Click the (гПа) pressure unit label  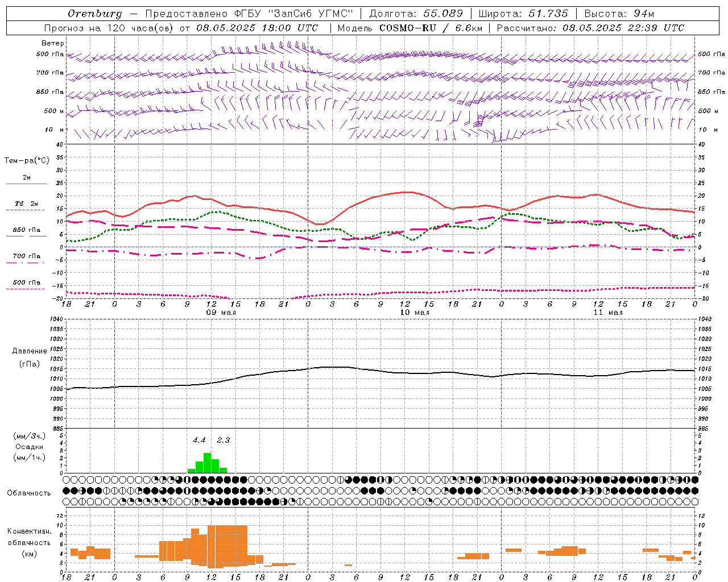30,364
